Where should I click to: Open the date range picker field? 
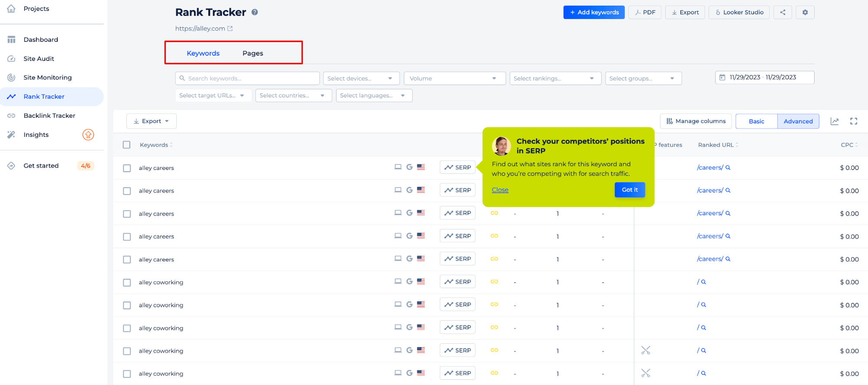(x=765, y=77)
